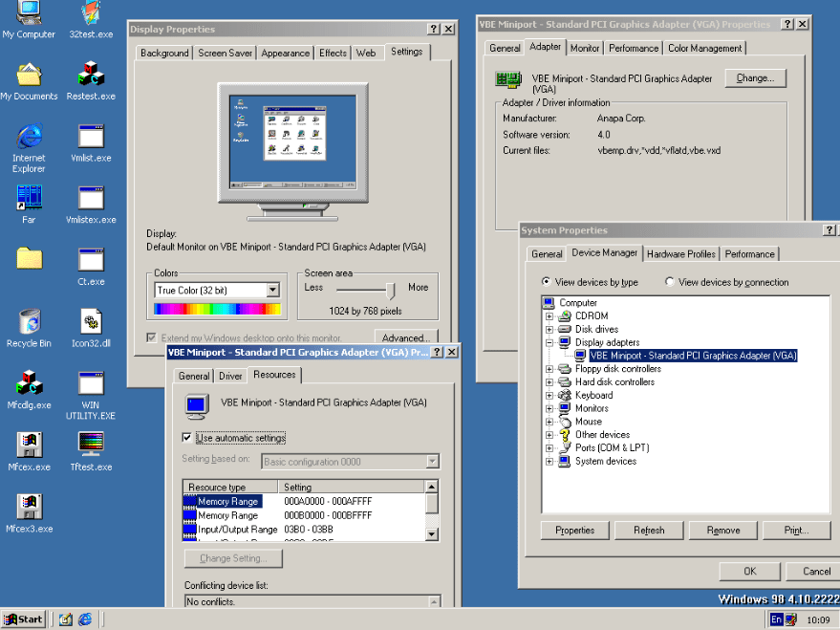This screenshot has height=630, width=840.
Task: Click OK in System Properties
Action: (x=749, y=571)
